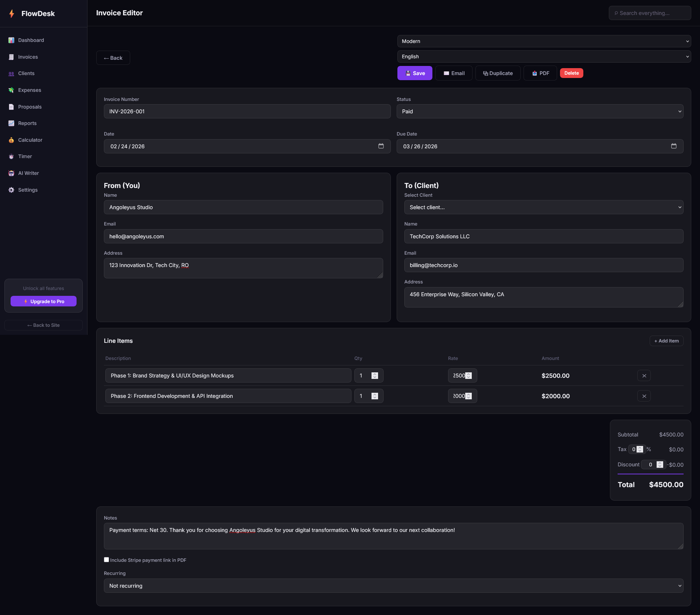Click the Expenses icon in the sidebar
This screenshot has height=615, width=700.
pyautogui.click(x=11, y=90)
